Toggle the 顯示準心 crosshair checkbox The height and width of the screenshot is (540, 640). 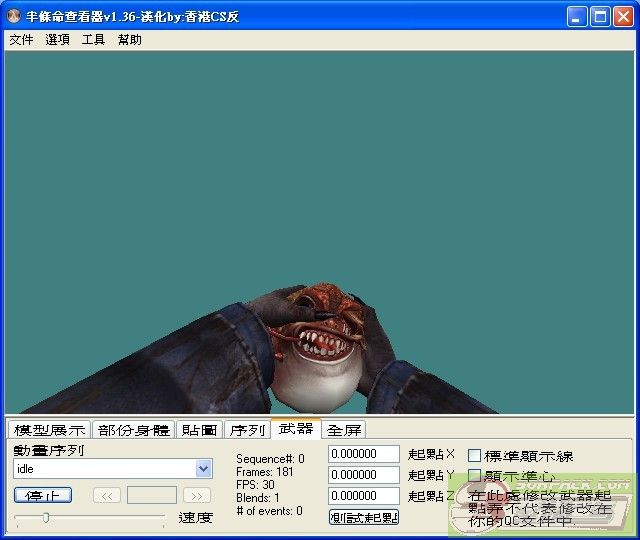475,476
